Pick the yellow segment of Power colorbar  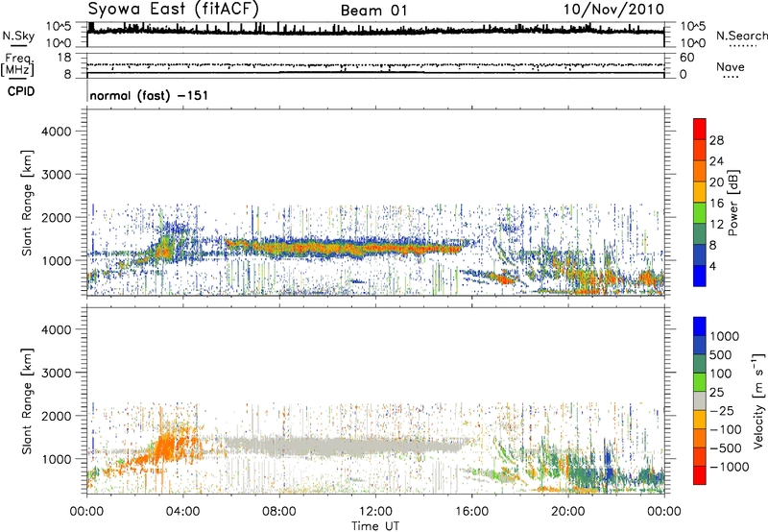coord(700,191)
